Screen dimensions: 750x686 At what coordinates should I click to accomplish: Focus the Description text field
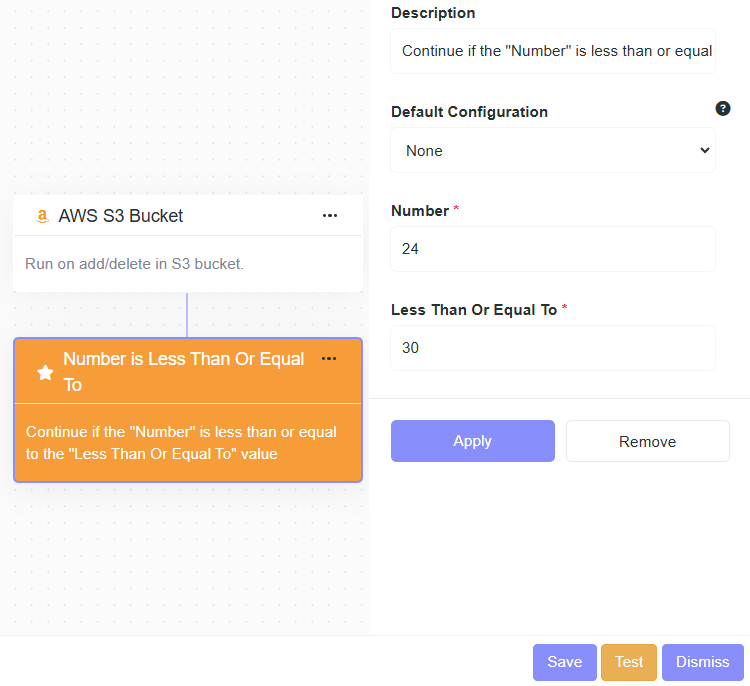(553, 51)
